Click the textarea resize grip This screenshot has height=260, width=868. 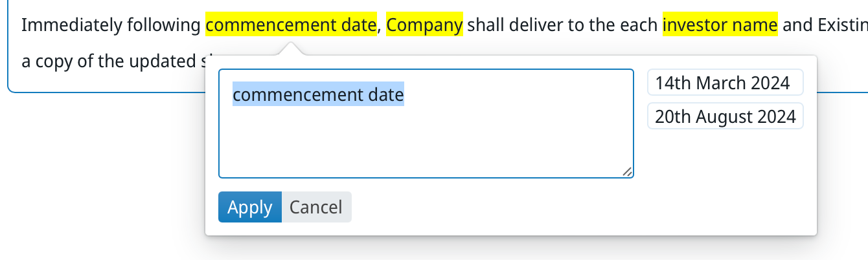[627, 171]
